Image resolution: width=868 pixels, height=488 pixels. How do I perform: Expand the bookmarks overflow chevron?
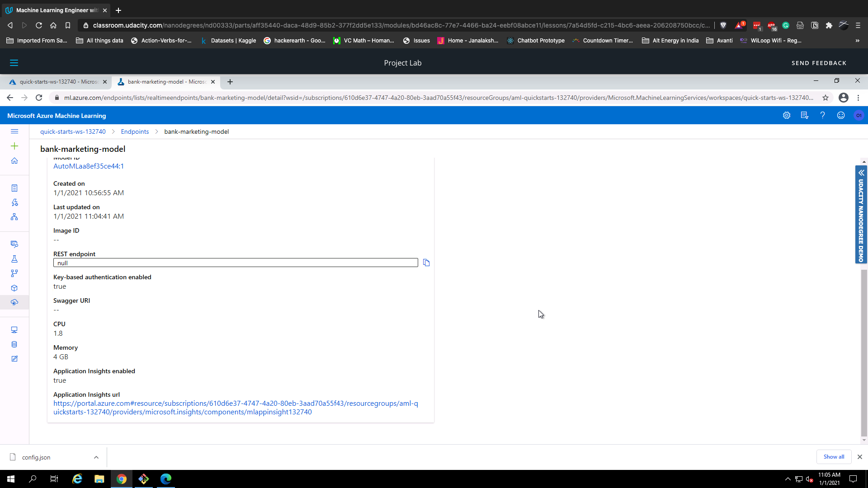point(857,41)
